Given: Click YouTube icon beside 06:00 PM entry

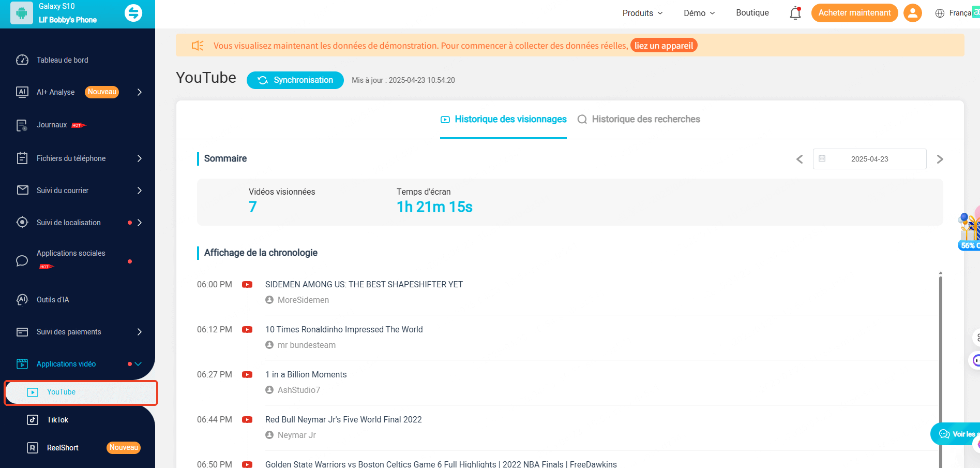Looking at the screenshot, I should (247, 285).
